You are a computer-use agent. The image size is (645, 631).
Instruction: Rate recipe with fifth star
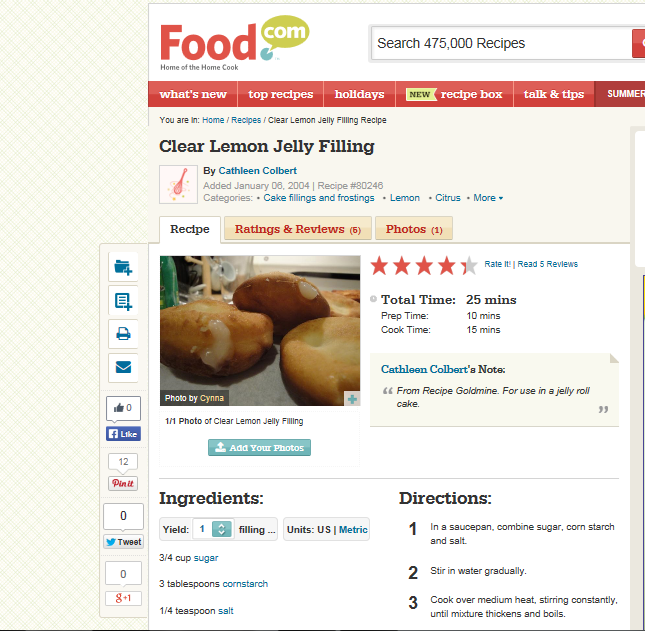tap(469, 265)
